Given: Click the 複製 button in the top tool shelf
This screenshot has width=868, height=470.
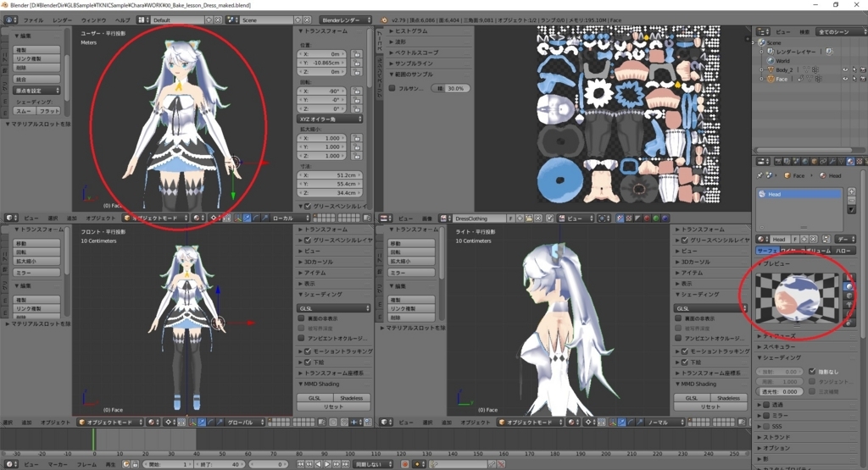Looking at the screenshot, I should (x=36, y=50).
